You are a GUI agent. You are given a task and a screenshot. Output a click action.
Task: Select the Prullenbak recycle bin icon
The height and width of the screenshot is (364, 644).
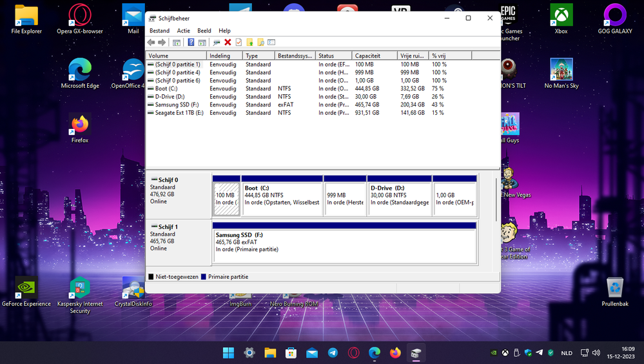[x=614, y=291]
